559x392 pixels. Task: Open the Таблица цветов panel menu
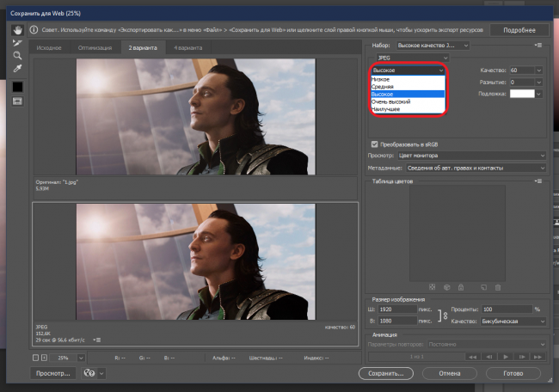click(538, 181)
